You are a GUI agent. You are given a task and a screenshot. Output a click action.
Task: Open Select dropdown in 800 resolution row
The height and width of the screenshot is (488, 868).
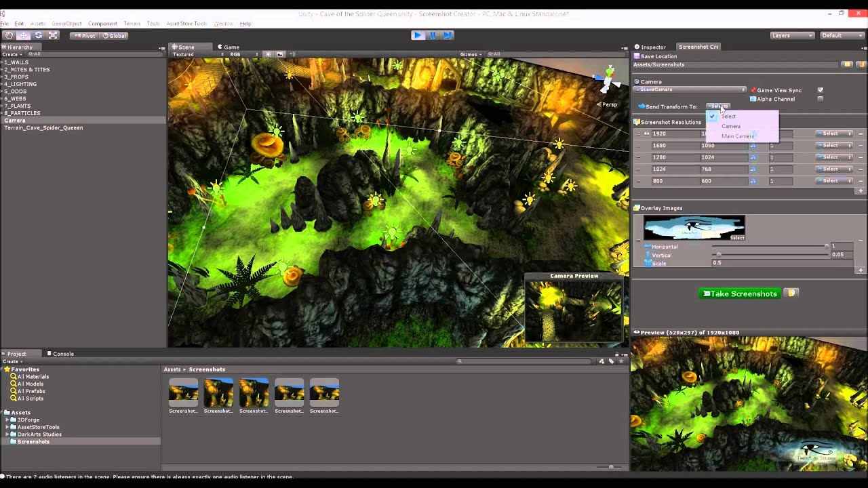pos(833,181)
